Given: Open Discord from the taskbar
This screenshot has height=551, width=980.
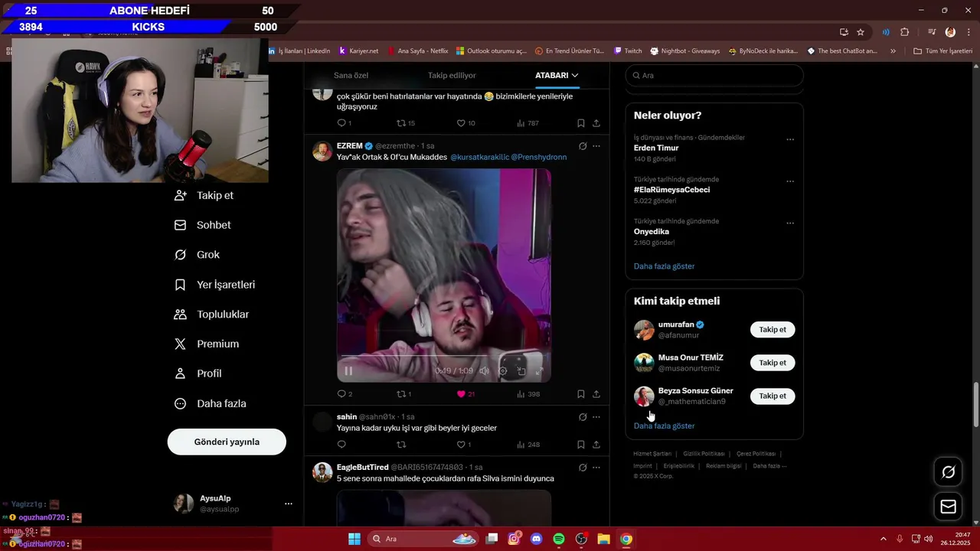Looking at the screenshot, I should 537,539.
